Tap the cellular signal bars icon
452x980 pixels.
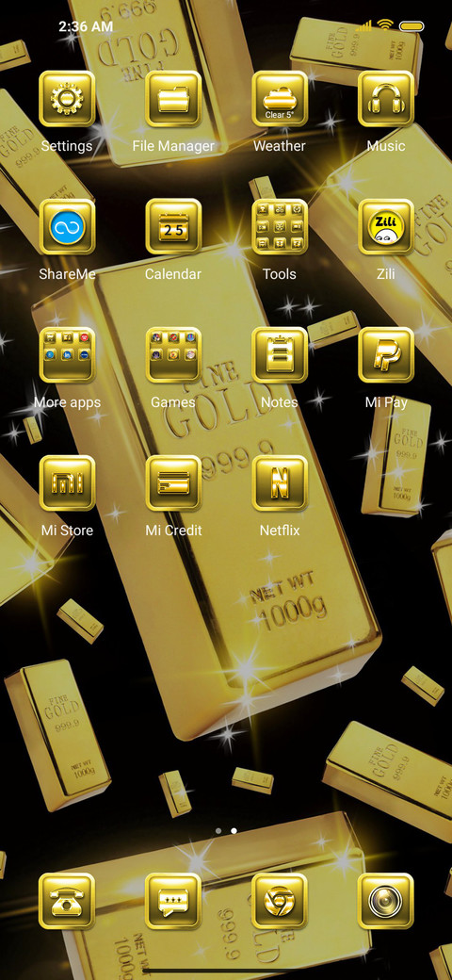tap(364, 25)
